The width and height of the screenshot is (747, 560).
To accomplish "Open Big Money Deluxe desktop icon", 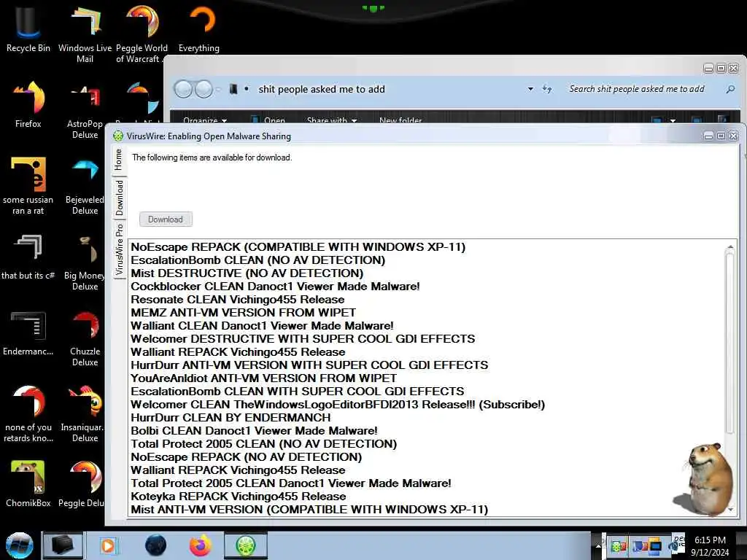I will click(85, 262).
